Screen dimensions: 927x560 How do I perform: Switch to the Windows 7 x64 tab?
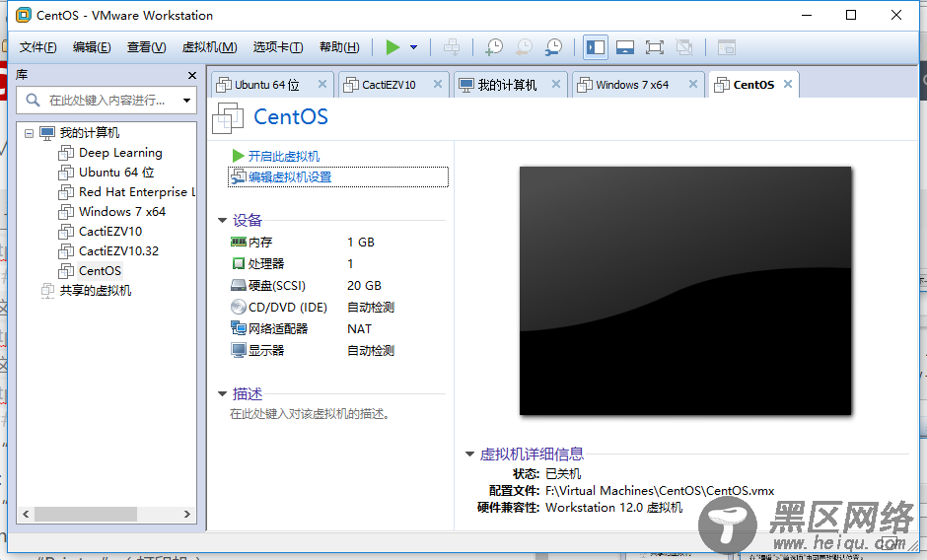631,85
